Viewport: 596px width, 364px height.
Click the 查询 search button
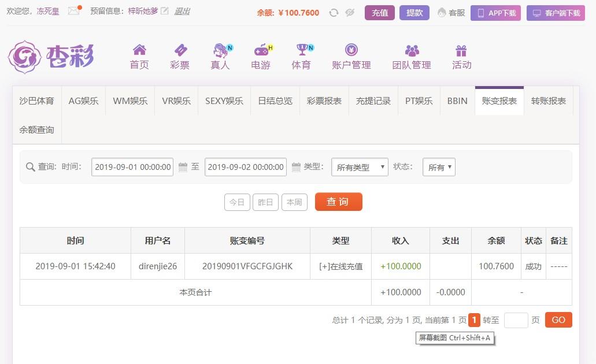click(338, 202)
